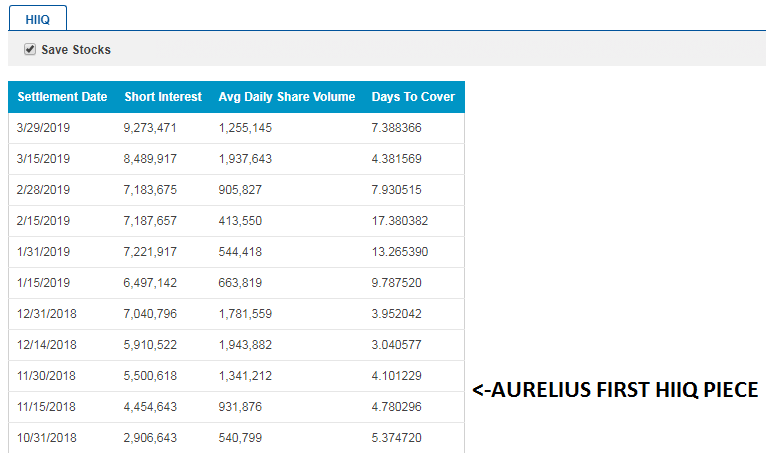Select short interest value 7,040,796
The height and width of the screenshot is (453, 766).
click(150, 314)
